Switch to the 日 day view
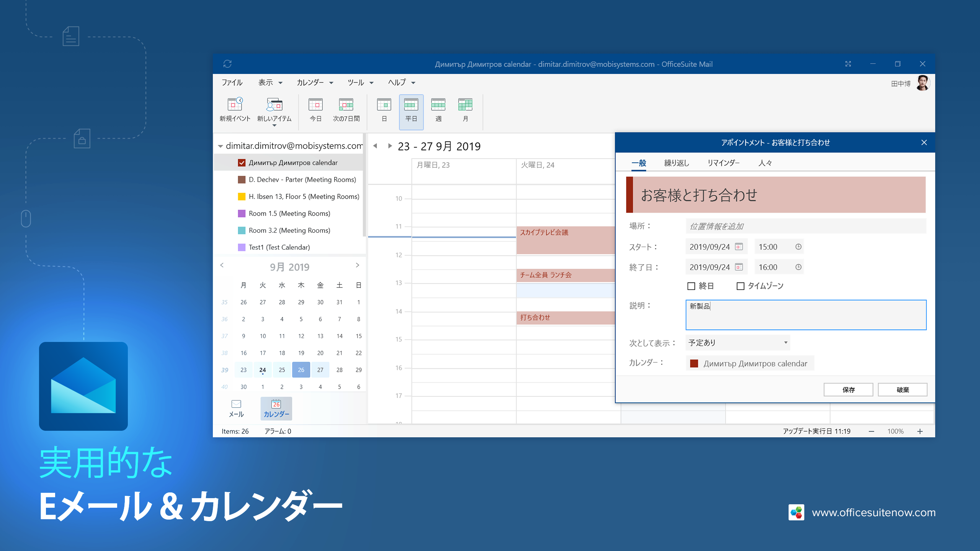Viewport: 980px width, 551px height. click(x=384, y=105)
